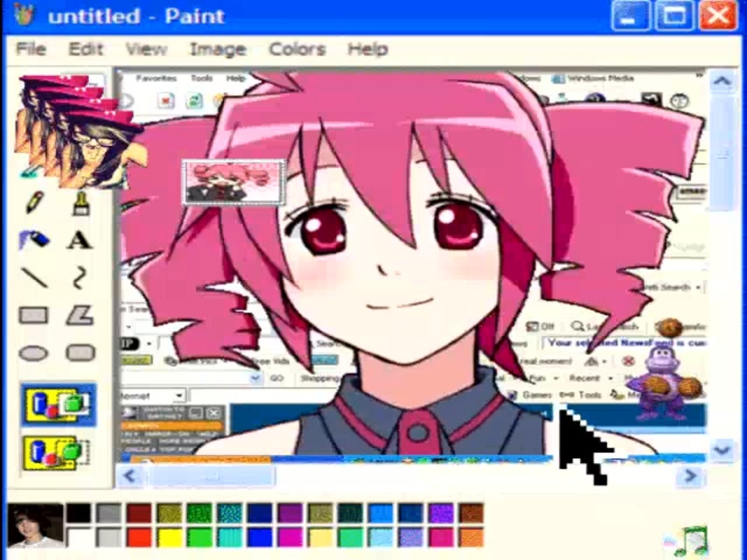
Task: Click the anime girl's right red eye
Action: tap(458, 224)
